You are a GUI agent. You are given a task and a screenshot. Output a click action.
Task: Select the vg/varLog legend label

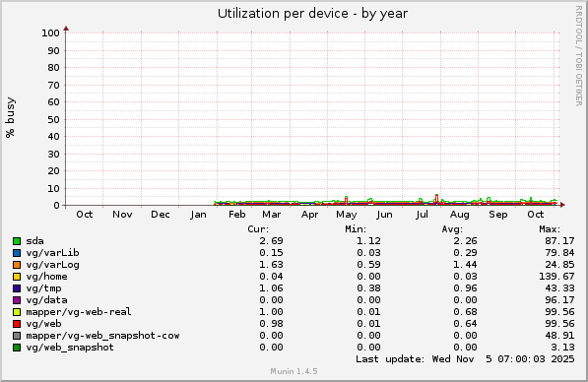pyautogui.click(x=52, y=265)
